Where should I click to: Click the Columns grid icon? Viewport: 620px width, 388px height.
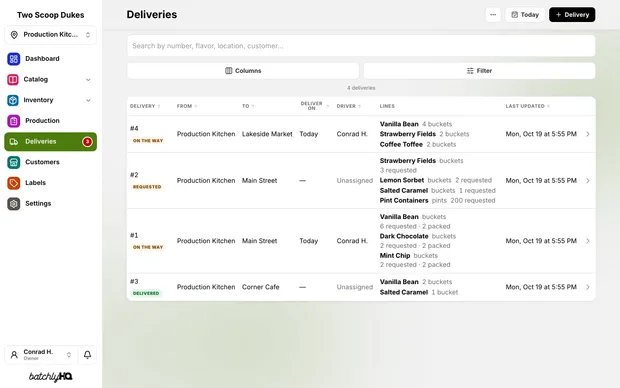pos(229,71)
